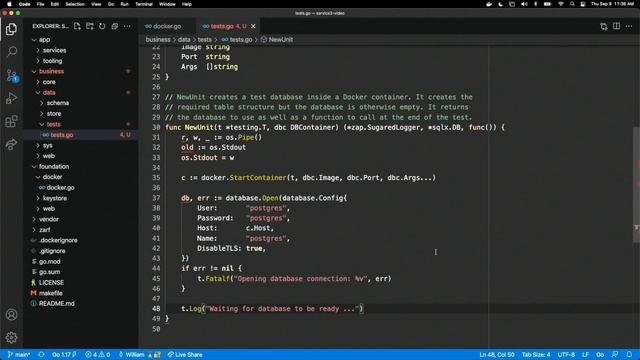Collapse the app folder
Screen dimensions: 640x360
[81, 40]
